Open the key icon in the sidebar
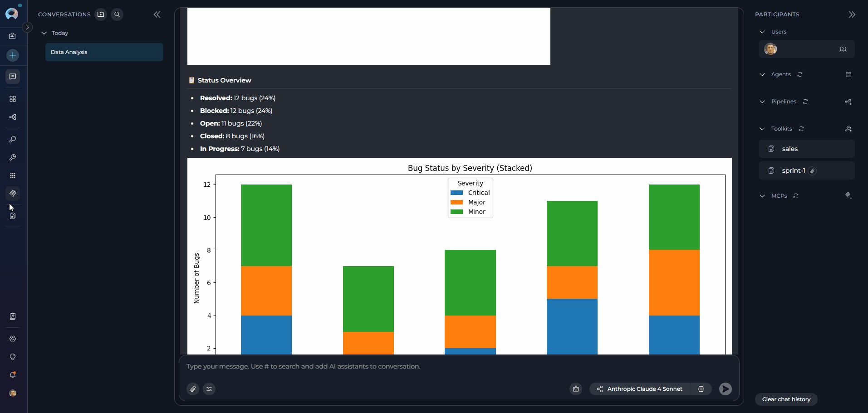The width and height of the screenshot is (868, 413). pos(13,139)
